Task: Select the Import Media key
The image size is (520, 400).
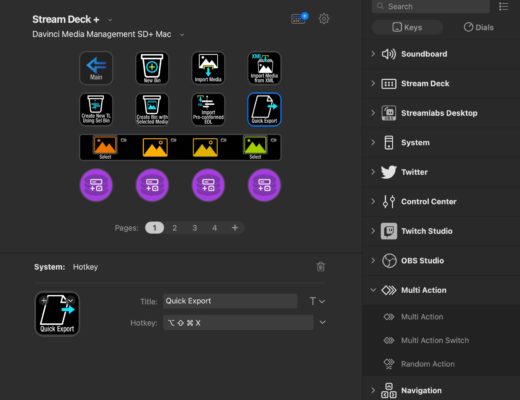Action: pos(208,68)
